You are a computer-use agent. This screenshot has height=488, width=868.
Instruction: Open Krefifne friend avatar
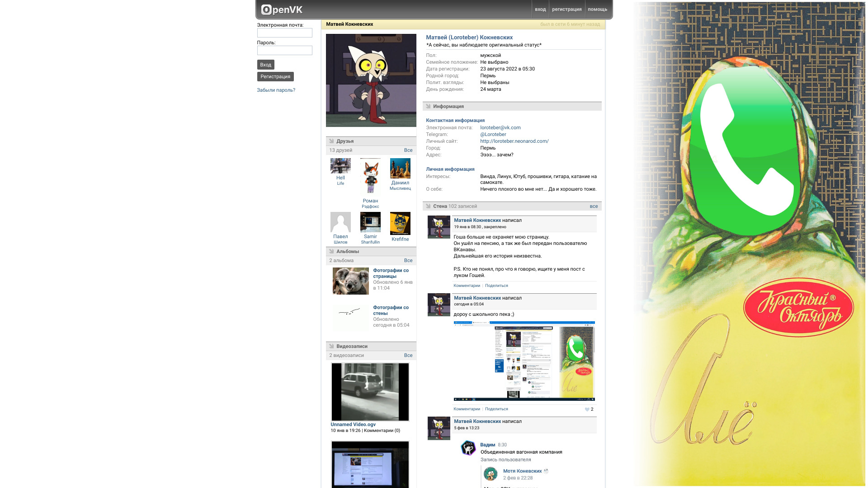pos(400,223)
